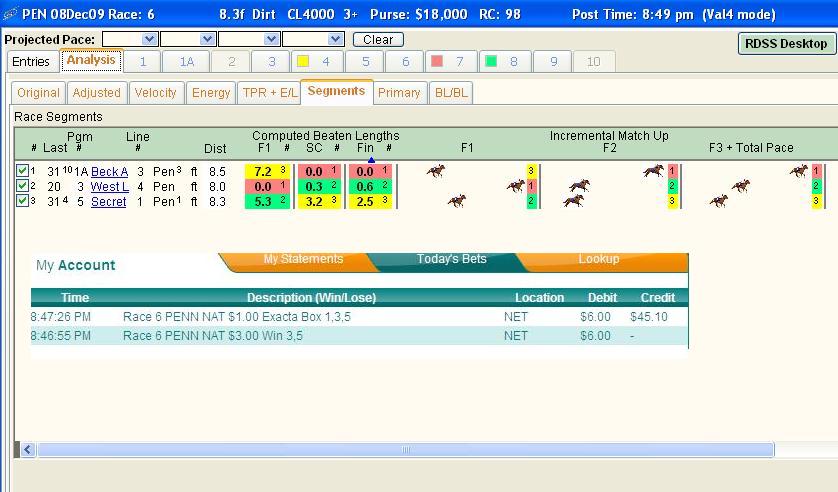Open the Lookup account tab
This screenshot has width=838, height=492.
pos(599,259)
